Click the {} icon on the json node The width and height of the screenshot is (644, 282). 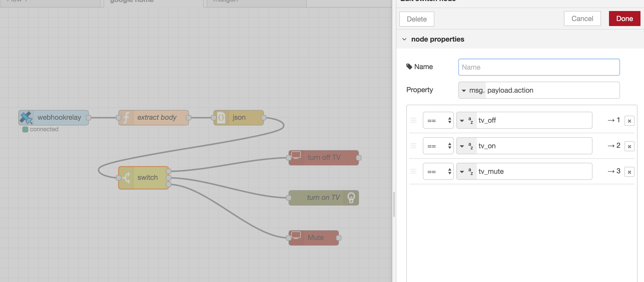point(221,117)
